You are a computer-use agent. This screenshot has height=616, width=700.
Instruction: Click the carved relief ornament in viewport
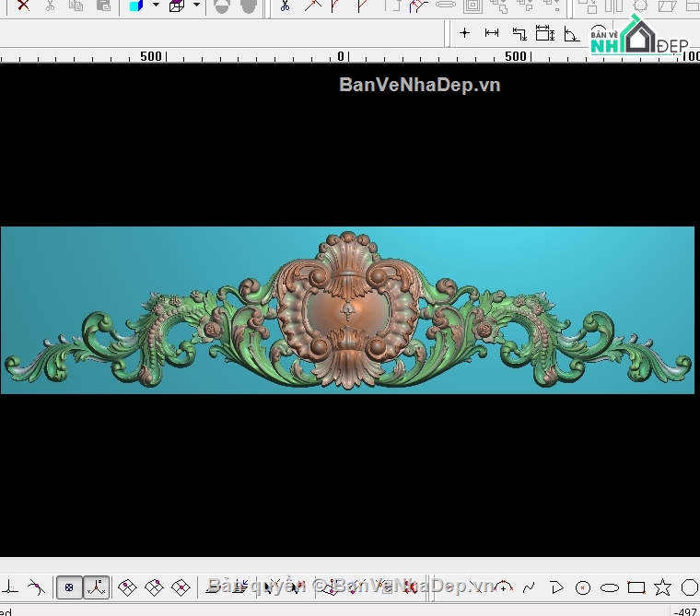coord(348,310)
